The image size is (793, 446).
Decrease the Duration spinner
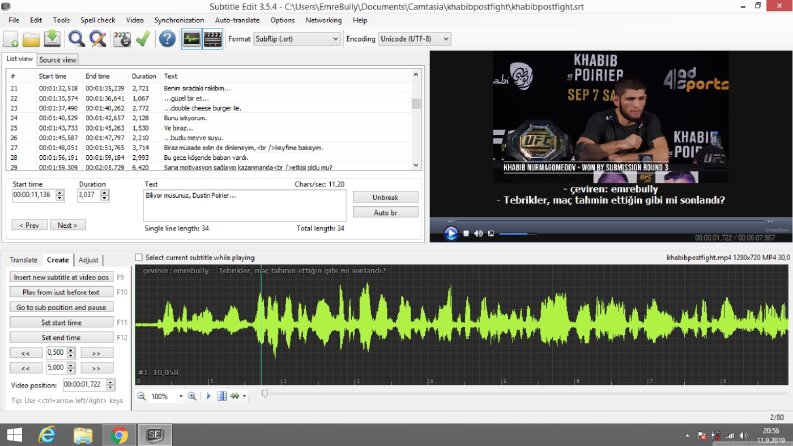pyautogui.click(x=105, y=198)
